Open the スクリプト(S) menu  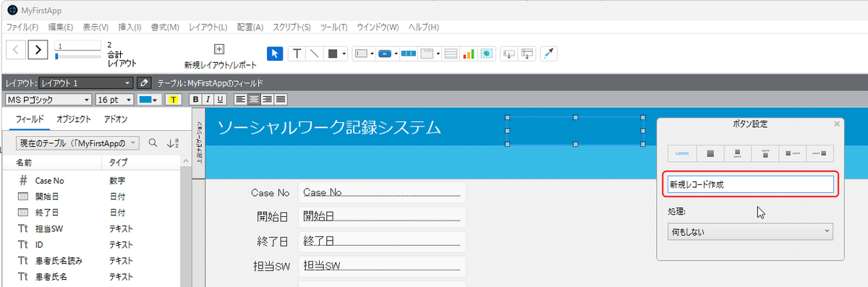coord(292,27)
